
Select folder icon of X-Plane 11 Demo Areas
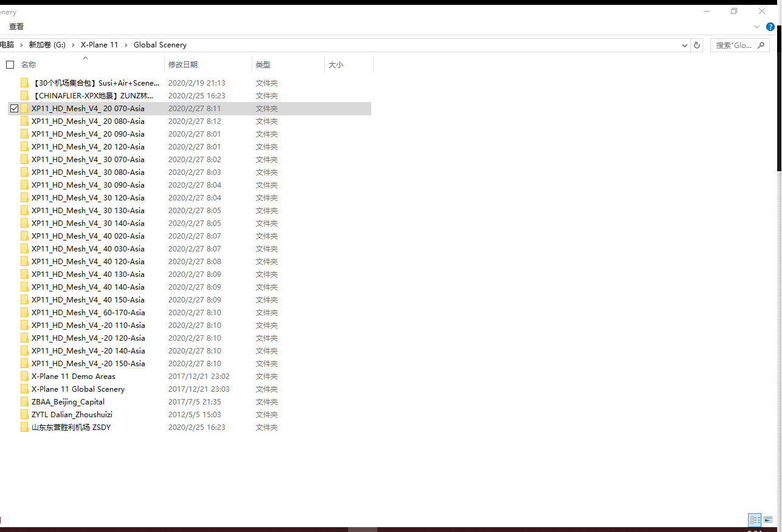click(24, 376)
